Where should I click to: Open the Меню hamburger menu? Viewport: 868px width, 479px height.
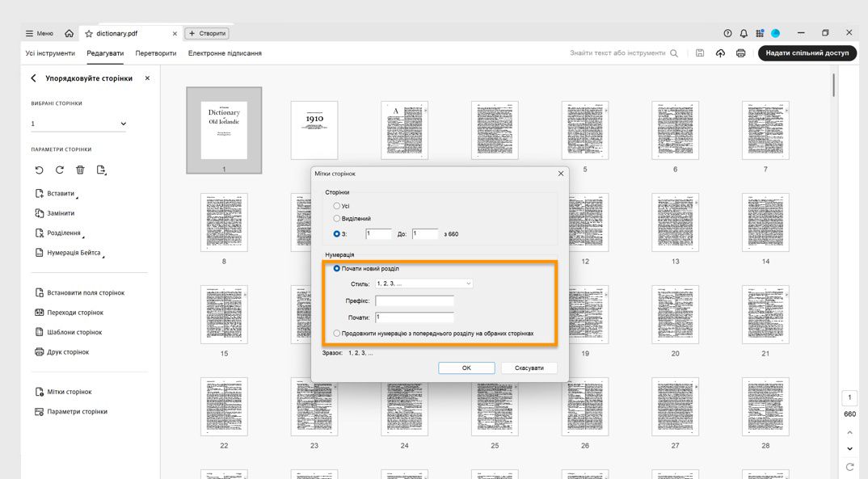pos(39,33)
